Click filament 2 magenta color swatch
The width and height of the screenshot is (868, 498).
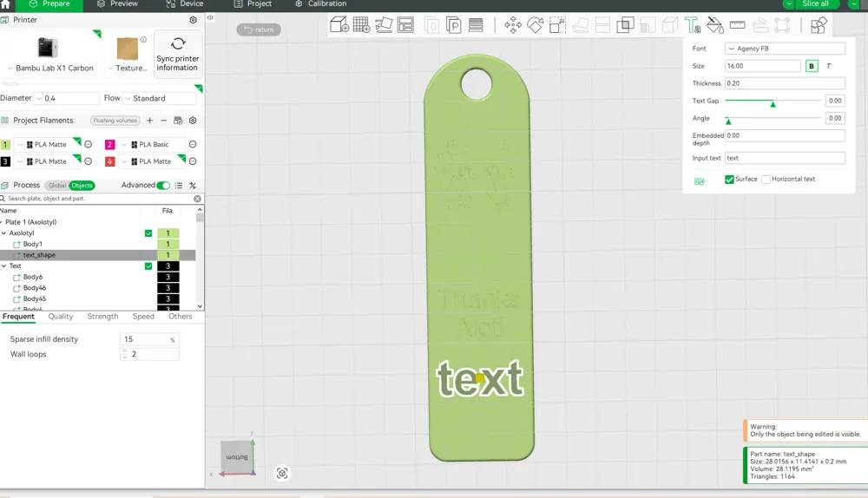pyautogui.click(x=109, y=144)
